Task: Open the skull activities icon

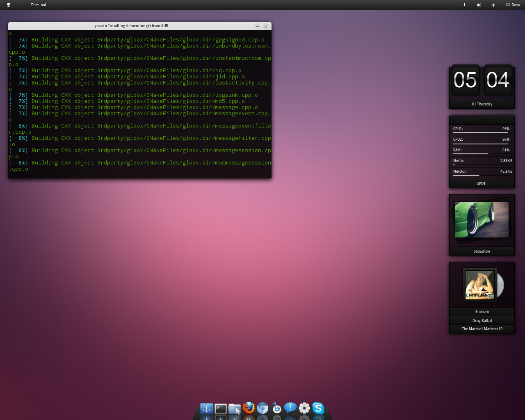Action: (9, 5)
